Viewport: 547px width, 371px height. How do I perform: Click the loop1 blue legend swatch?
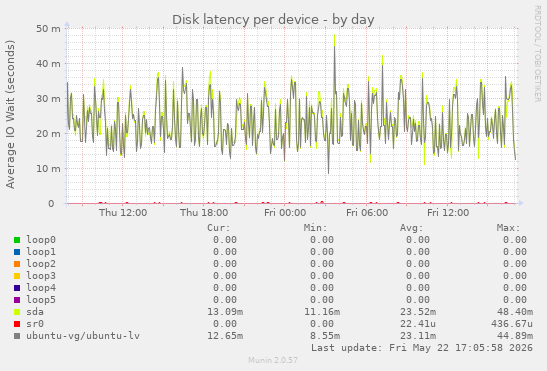coord(17,252)
